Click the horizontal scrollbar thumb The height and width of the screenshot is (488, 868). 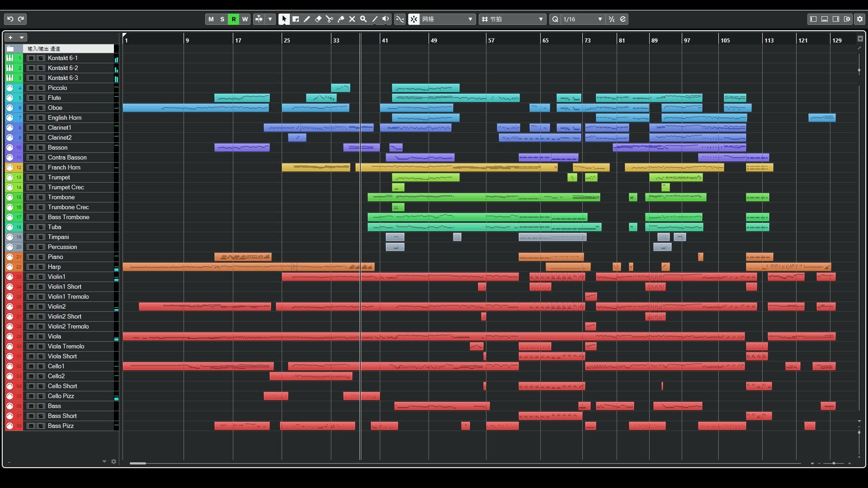[x=138, y=463]
